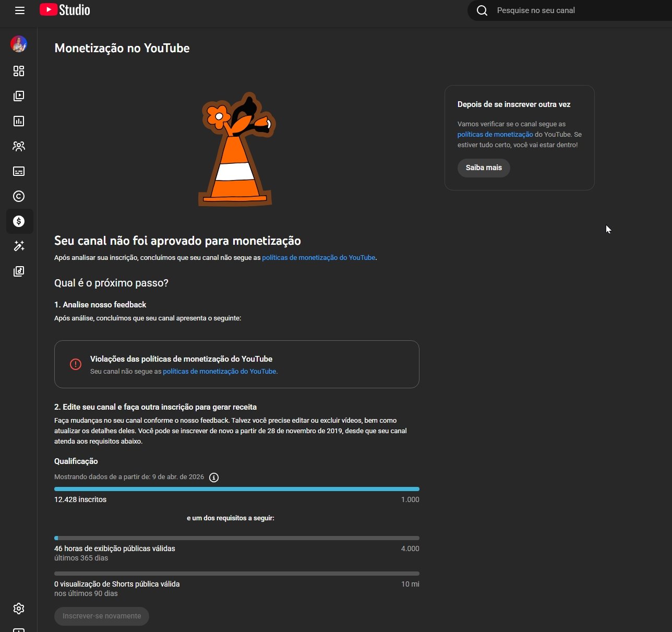Click the traffic cone illustration
The image size is (672, 632).
(238, 149)
